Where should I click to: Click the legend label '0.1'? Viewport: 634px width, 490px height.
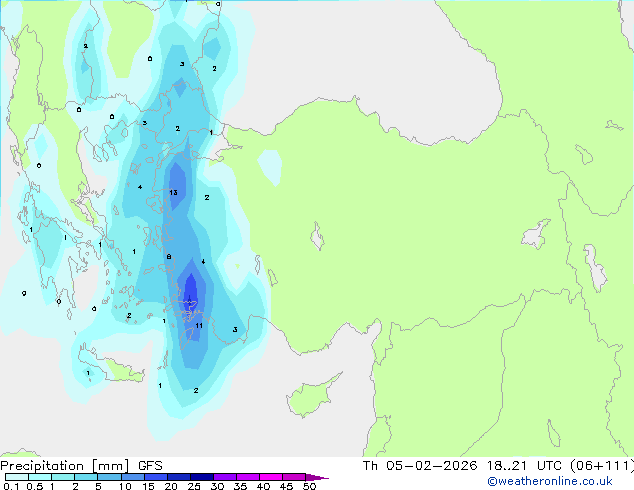(11, 486)
